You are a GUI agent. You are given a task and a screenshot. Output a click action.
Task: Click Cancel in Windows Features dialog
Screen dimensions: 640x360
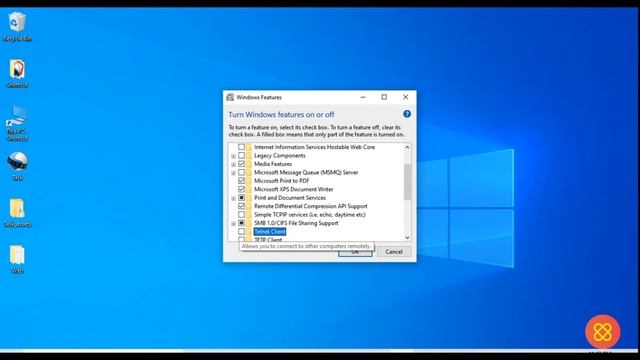click(394, 252)
